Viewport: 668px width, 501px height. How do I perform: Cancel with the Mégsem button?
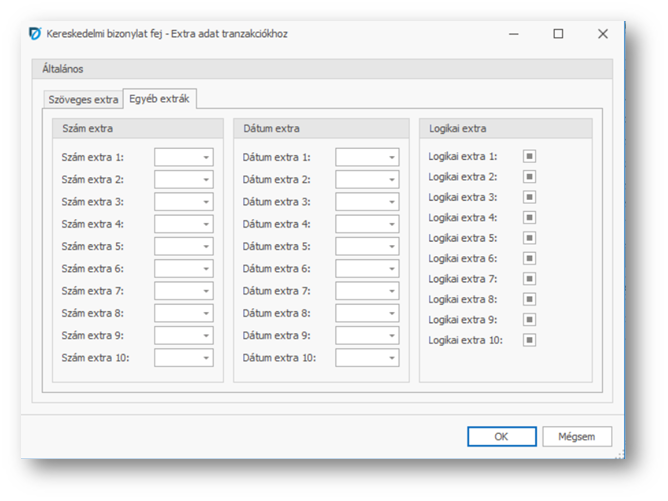click(577, 437)
